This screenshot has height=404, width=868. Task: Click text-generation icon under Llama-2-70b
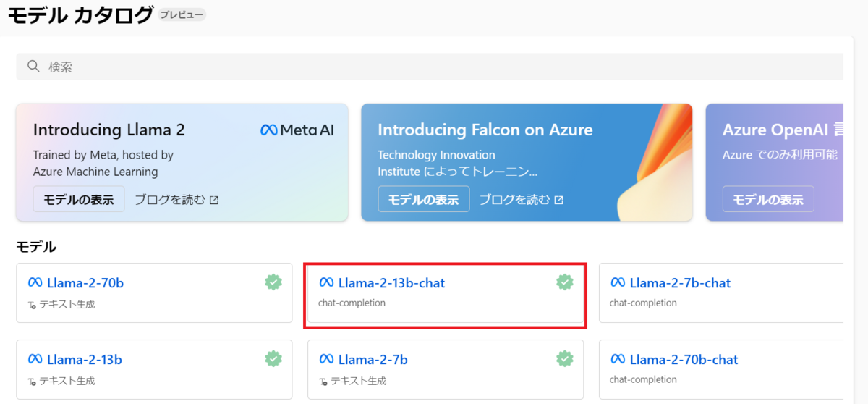tap(32, 305)
